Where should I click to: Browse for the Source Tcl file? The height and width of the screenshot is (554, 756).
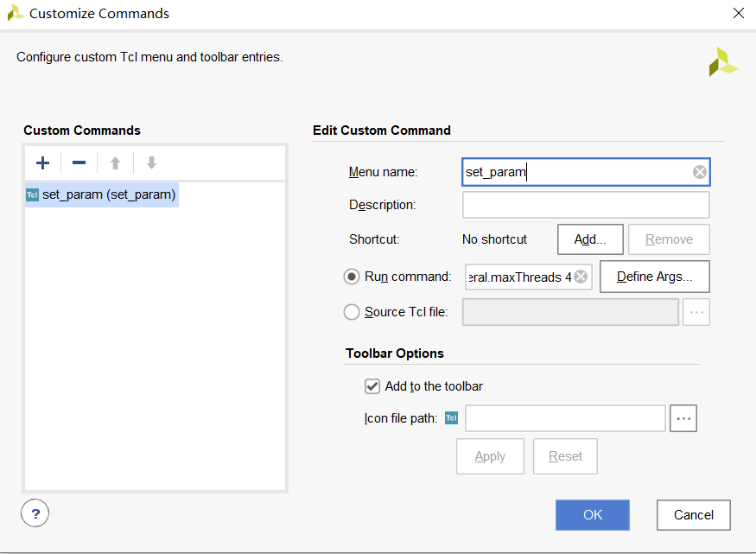pos(696,312)
